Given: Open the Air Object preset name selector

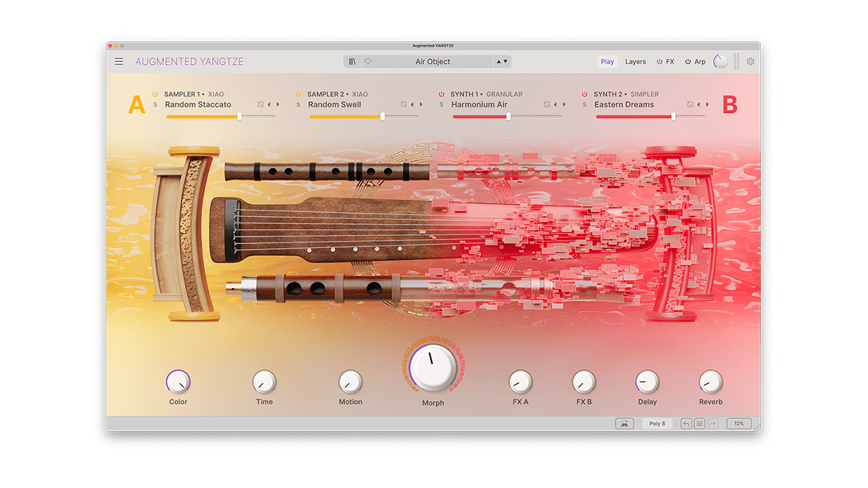Looking at the screenshot, I should click(433, 62).
